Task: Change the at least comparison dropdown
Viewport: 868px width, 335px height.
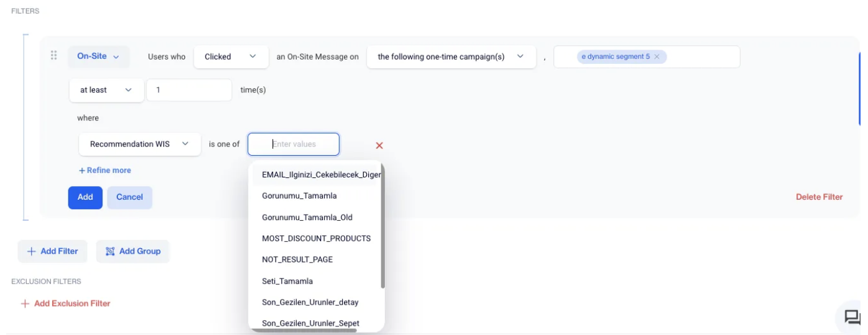Action: point(106,90)
